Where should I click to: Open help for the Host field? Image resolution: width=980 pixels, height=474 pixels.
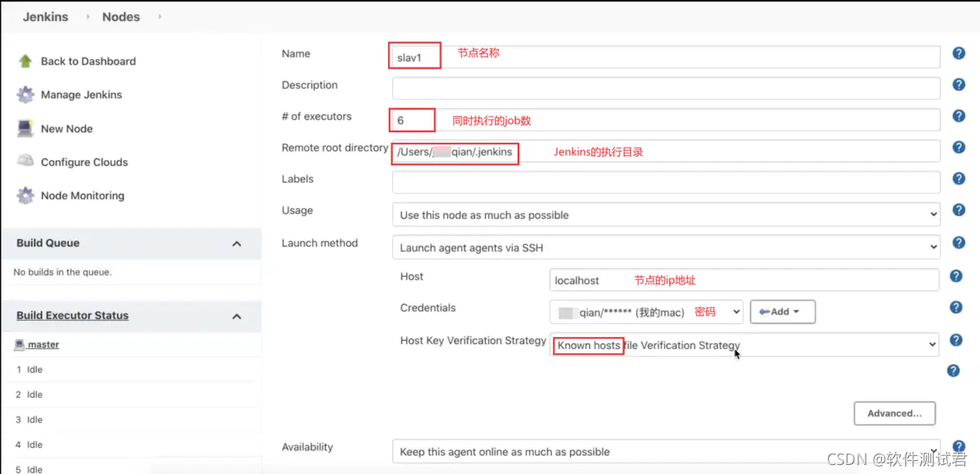coord(956,277)
